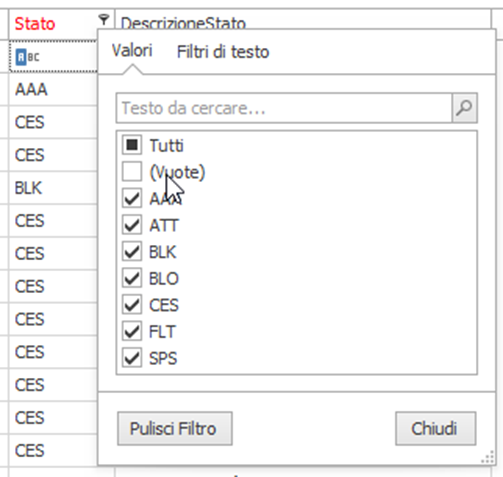503x477 pixels.
Task: Focus the Testo da cercare search field
Action: 284,108
